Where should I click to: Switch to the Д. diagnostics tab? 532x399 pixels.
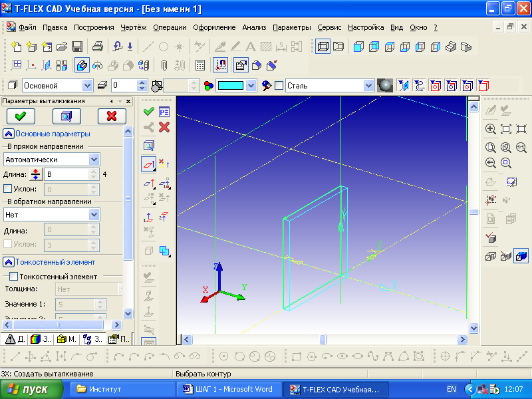tap(15, 338)
